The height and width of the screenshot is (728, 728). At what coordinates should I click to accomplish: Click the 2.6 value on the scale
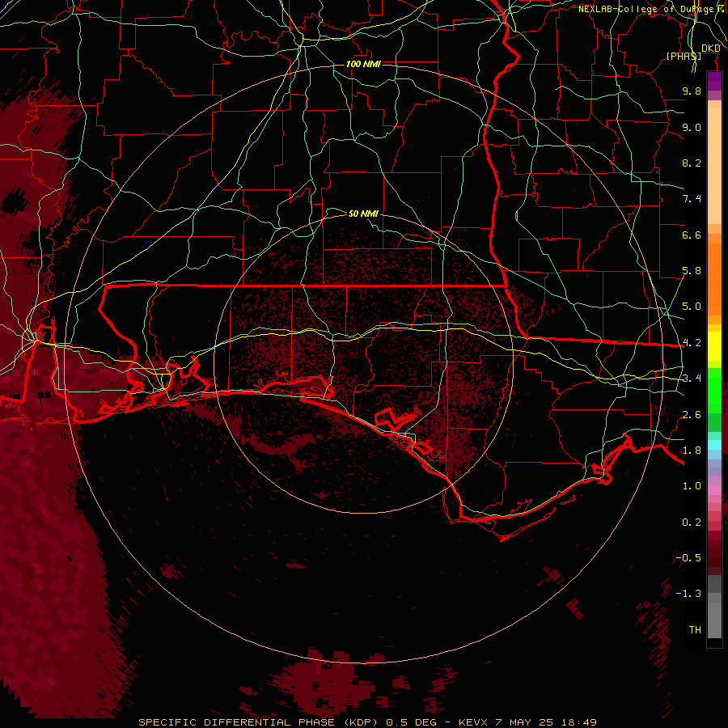coord(692,415)
